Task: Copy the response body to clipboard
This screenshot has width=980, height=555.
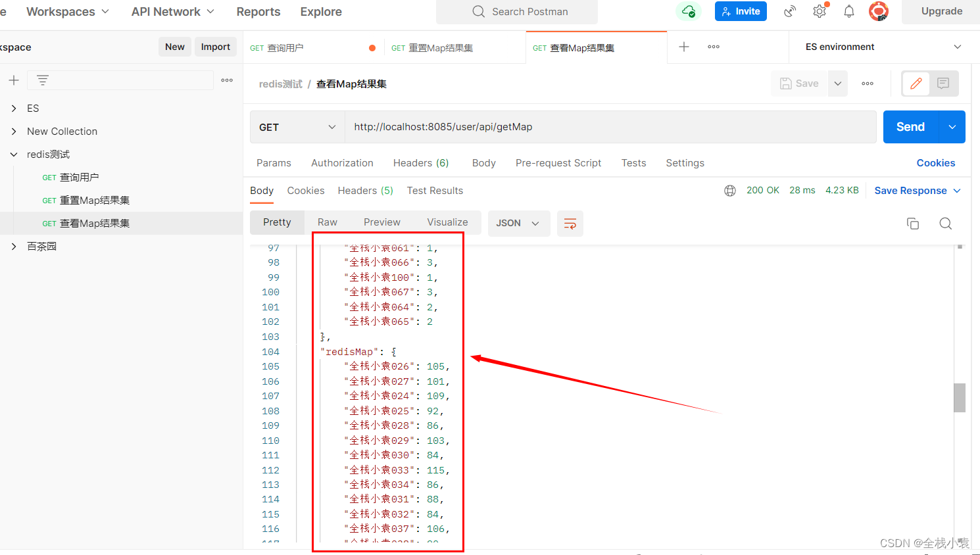Action: (x=913, y=224)
